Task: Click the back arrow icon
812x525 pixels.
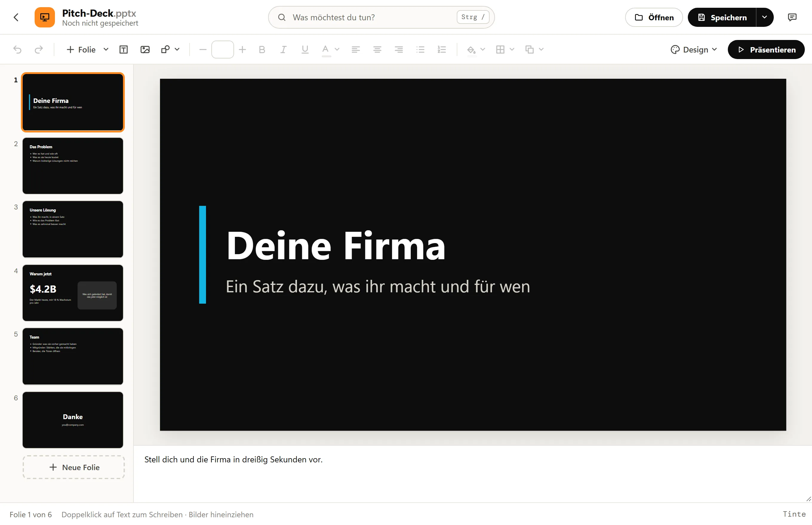Action: 16,17
